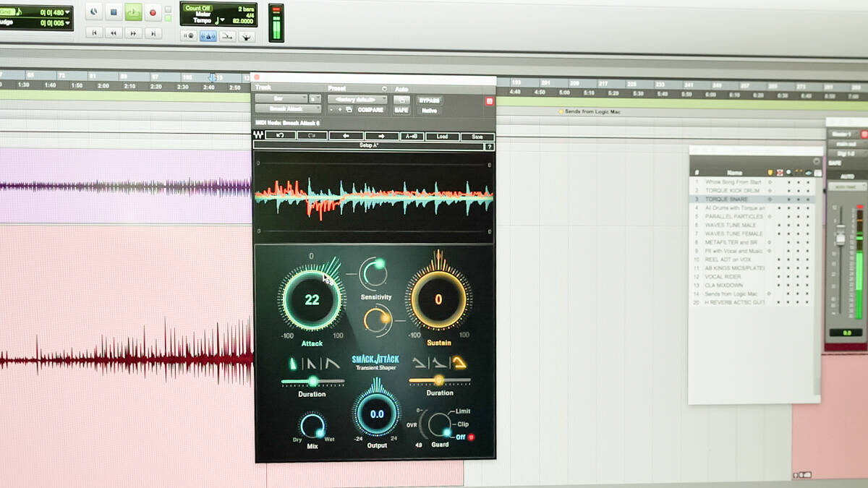Select the Limit option on Guard
The height and width of the screenshot is (488, 868).
[x=463, y=411]
